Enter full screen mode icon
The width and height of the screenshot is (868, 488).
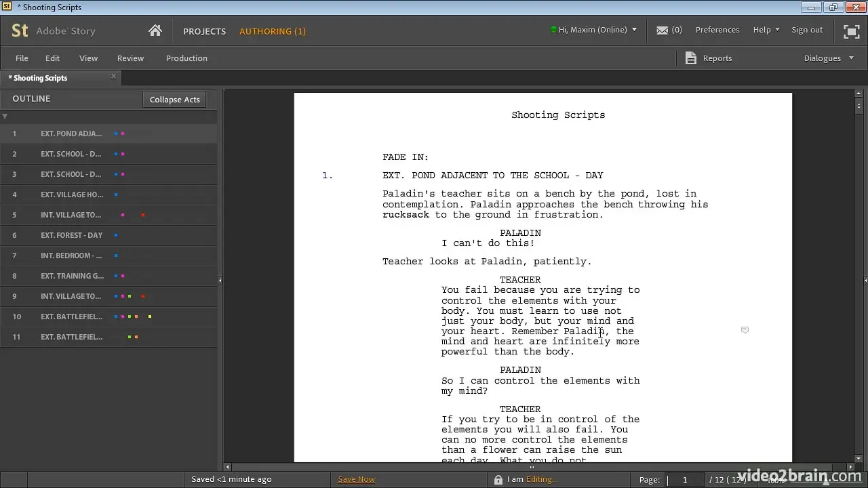[851, 31]
